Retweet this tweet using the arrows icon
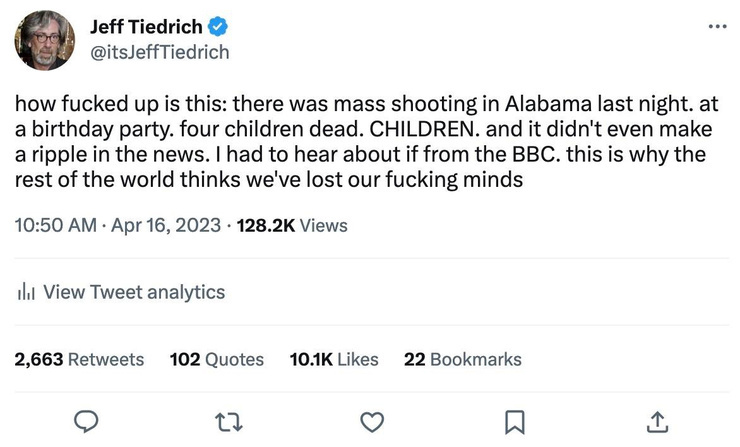Image resolution: width=740 pixels, height=447 pixels. click(230, 422)
